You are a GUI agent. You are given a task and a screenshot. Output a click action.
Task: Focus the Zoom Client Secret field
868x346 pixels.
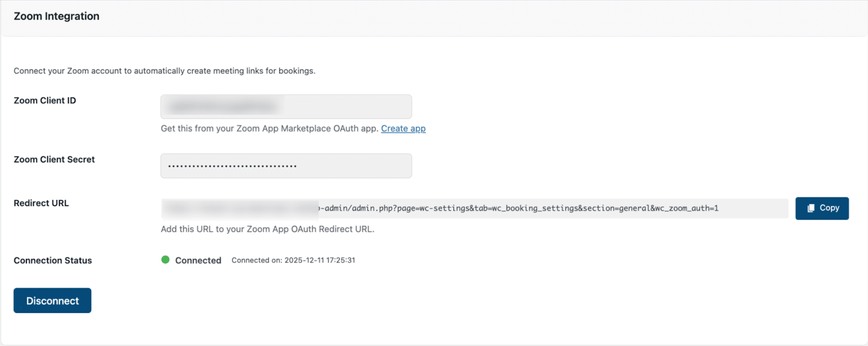pyautogui.click(x=286, y=166)
